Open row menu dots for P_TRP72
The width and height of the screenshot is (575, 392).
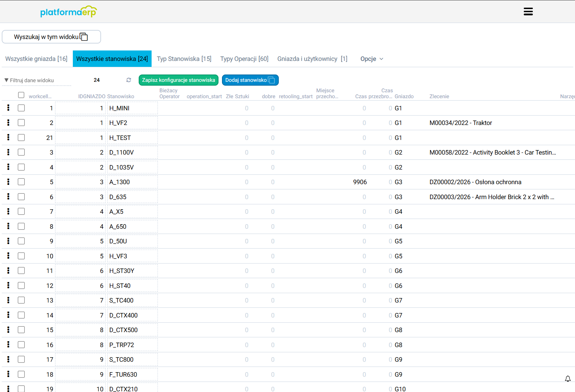pos(8,345)
